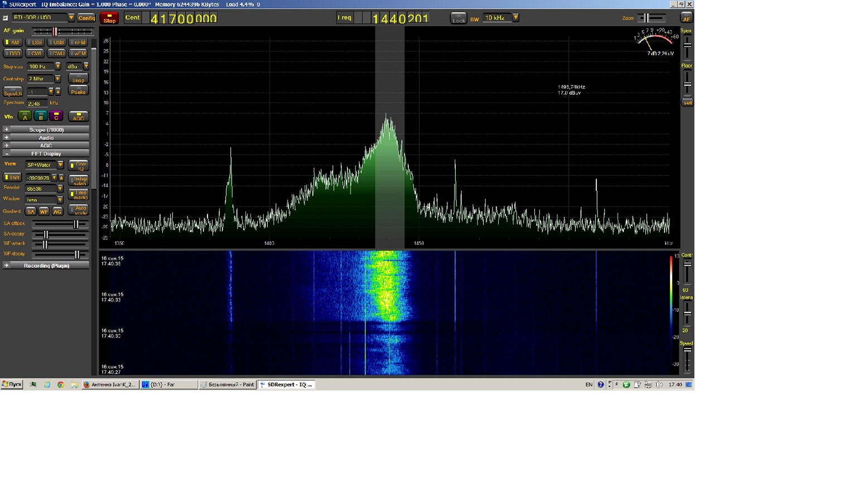Open the View SP+Water dropdown
This screenshot has height=488, width=868.
pos(60,165)
